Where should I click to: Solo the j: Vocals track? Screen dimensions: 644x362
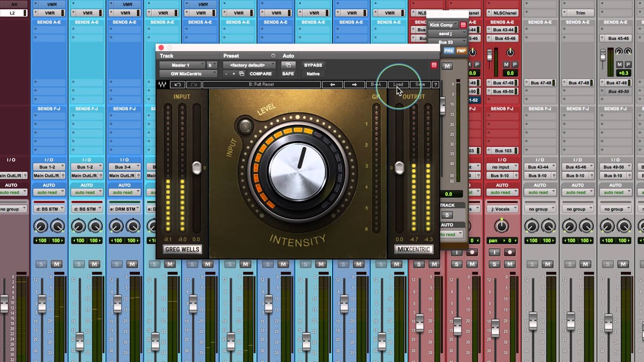point(495,264)
